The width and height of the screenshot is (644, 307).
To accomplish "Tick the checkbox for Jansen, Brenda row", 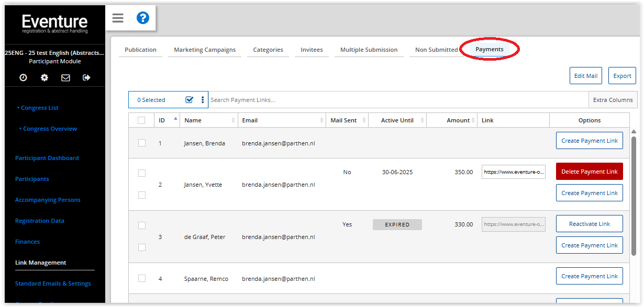I will 141,143.
